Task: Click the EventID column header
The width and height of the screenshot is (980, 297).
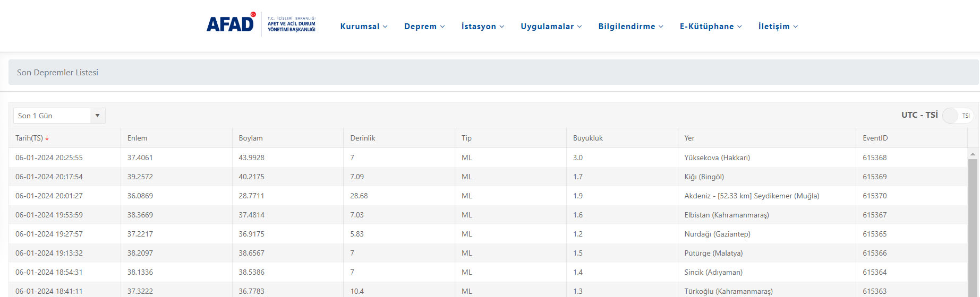Action: pyautogui.click(x=875, y=138)
